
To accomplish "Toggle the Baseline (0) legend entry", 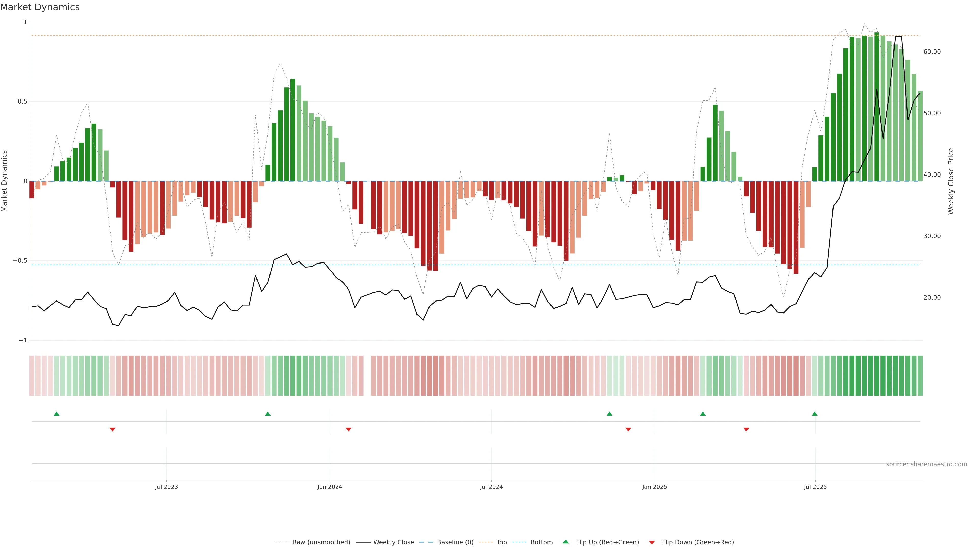I will pyautogui.click(x=455, y=542).
